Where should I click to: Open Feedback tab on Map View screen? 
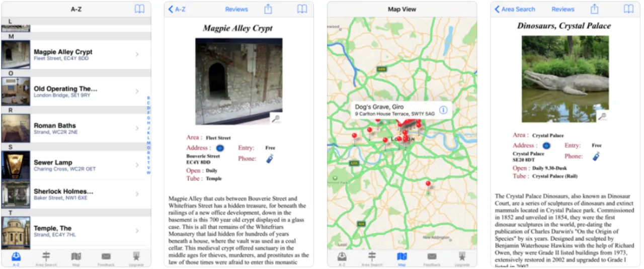(432, 258)
